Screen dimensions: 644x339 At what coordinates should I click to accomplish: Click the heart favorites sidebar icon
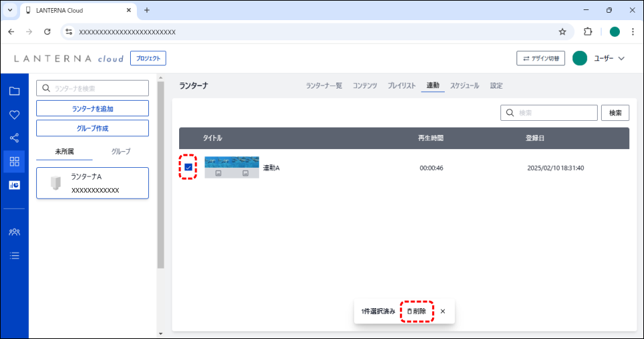(14, 115)
